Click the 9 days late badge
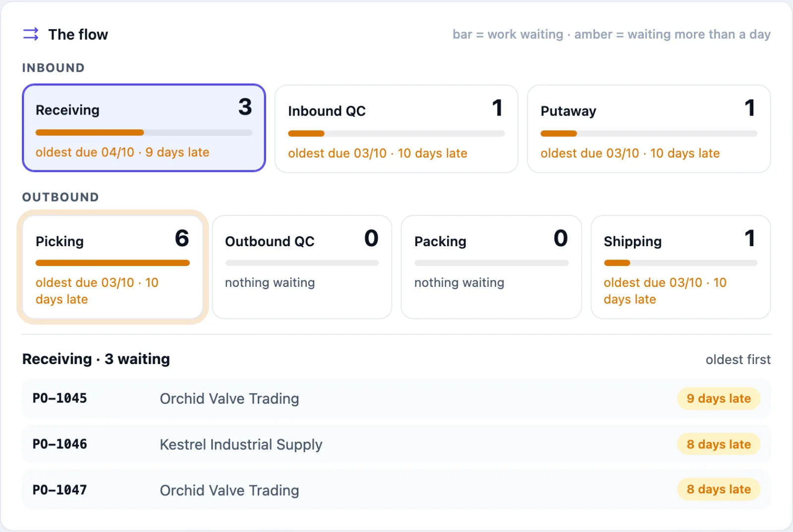793x532 pixels. point(719,398)
